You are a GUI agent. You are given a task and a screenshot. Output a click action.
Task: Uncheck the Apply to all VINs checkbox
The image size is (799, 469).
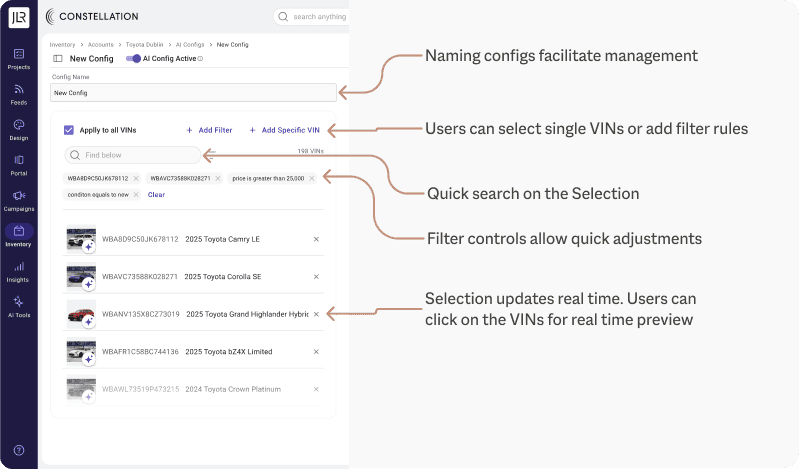point(69,130)
